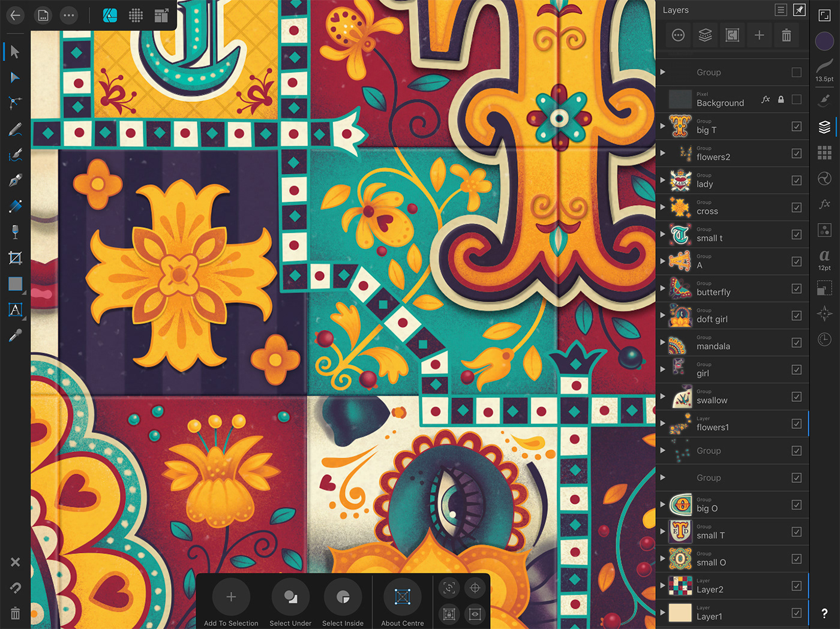
Task: Open the layer options circle icon
Action: 678,35
